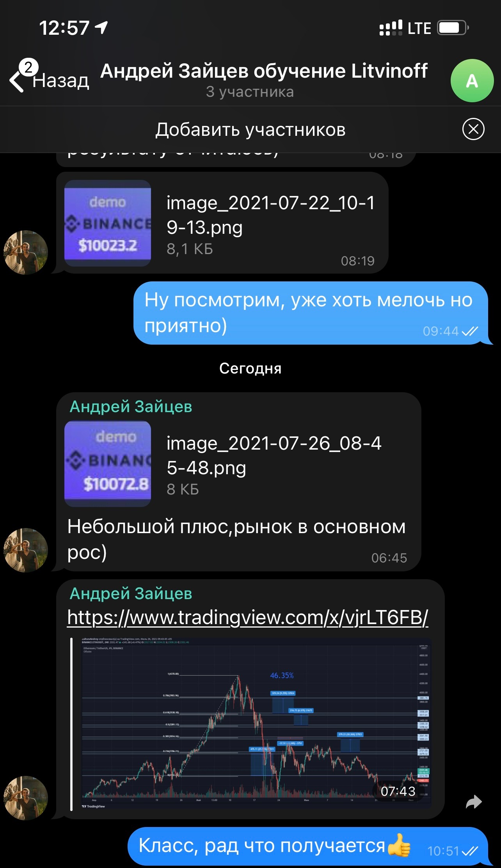Screen dimensions: 501x868
Task: Open Binance $10023.2 image thumbnail
Action: 108,223
